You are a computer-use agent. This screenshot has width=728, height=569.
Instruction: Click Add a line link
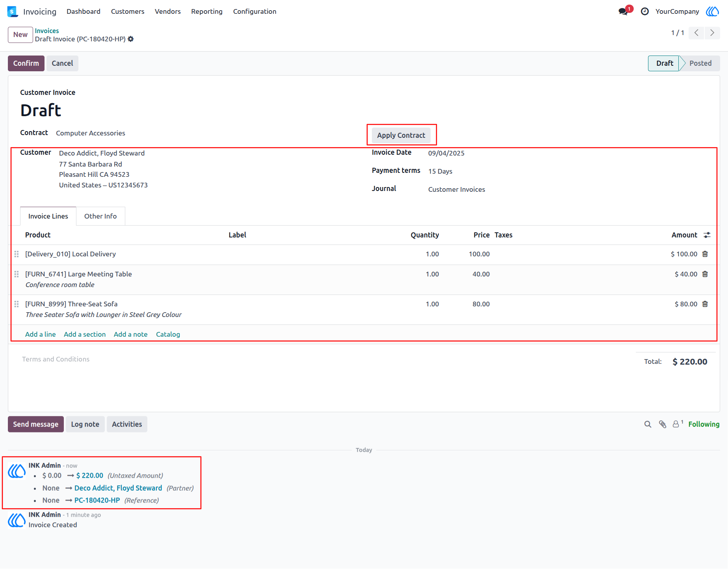[x=41, y=334]
